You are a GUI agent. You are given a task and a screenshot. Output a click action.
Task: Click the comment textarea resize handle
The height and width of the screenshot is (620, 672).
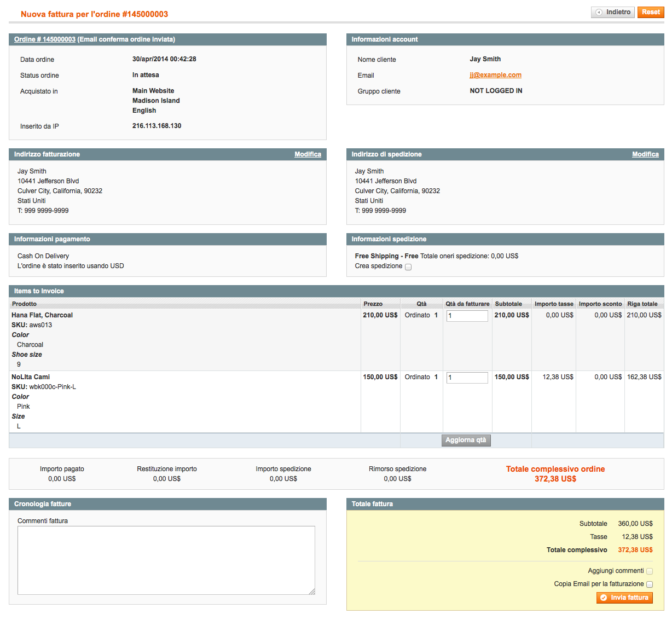[312, 592]
